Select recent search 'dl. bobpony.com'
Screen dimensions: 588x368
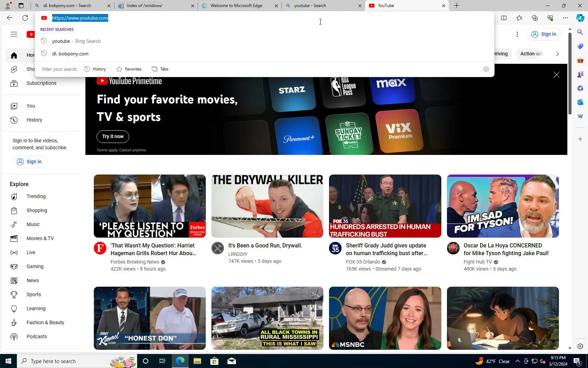(264, 54)
